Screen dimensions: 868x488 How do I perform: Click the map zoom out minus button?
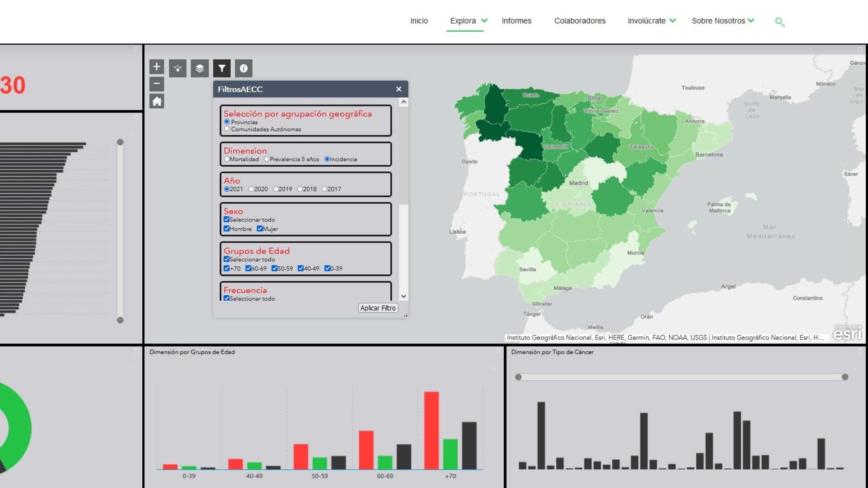156,84
